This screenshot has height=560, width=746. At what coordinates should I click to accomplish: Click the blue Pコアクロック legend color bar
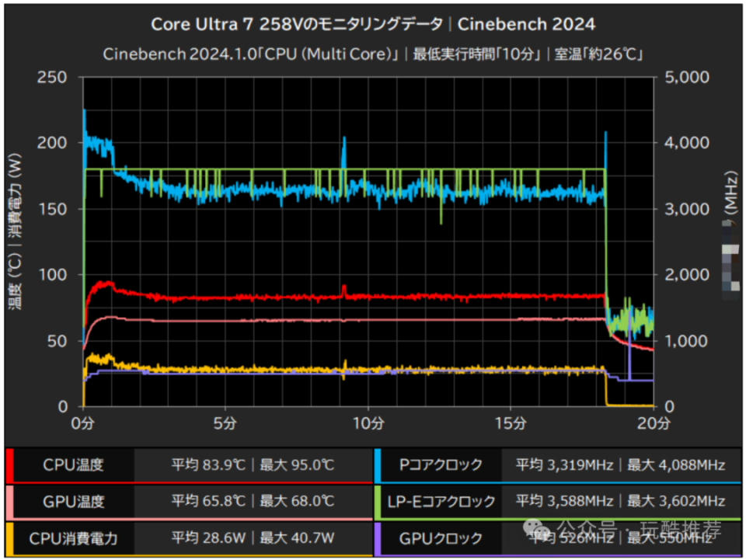click(x=378, y=465)
